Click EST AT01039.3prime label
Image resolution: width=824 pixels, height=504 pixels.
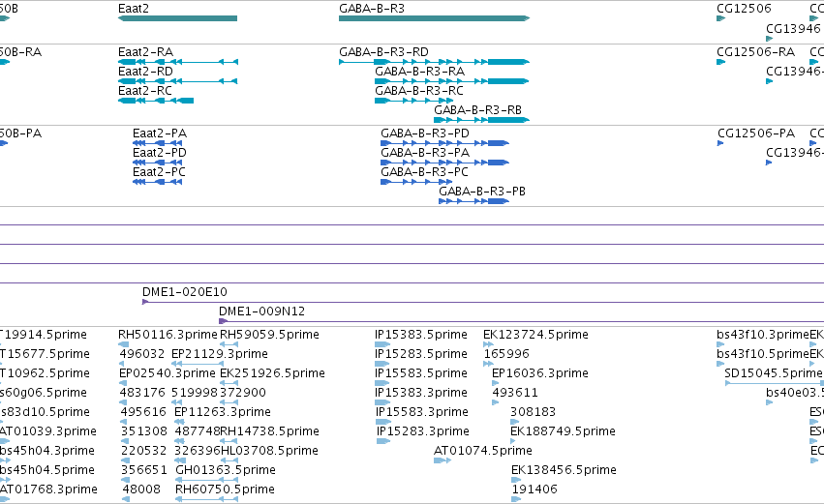tap(47, 431)
